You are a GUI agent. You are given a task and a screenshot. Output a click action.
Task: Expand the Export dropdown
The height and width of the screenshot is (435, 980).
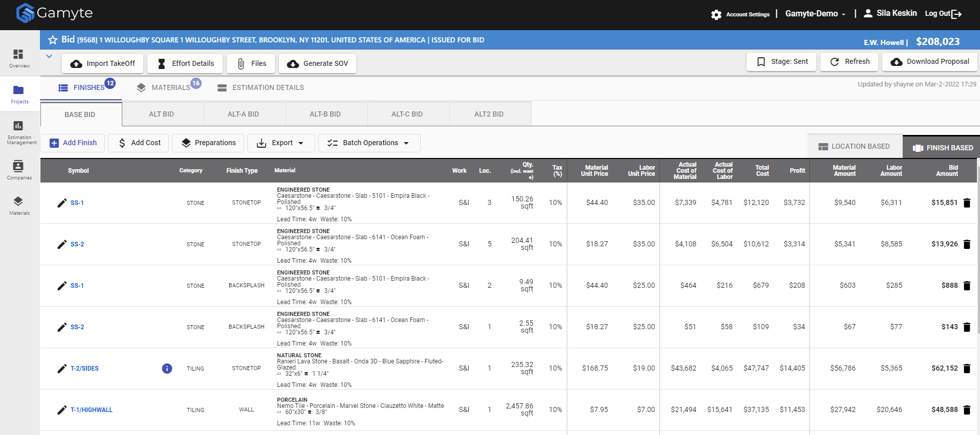[x=280, y=143]
